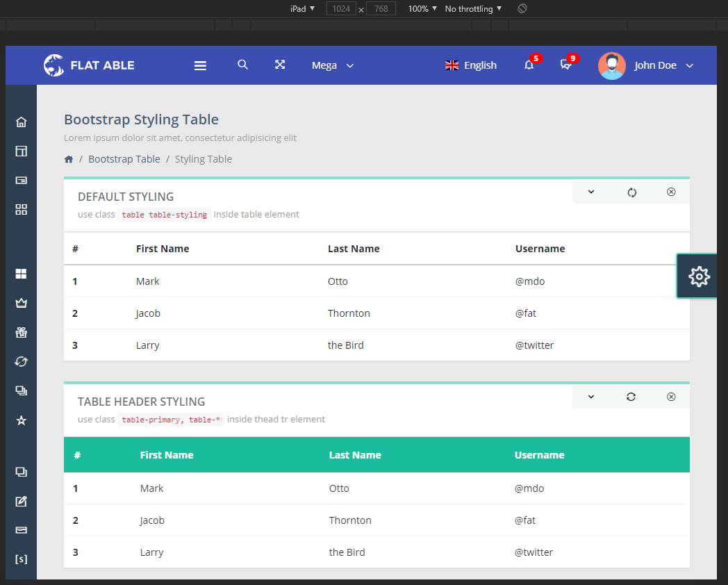
Task: Open chat messages icon with 9 badge
Action: 566,65
